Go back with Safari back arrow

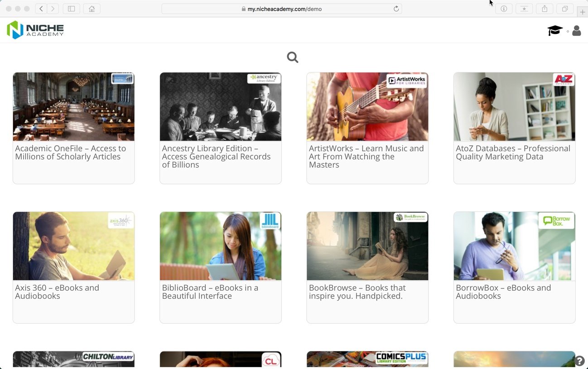pos(41,9)
